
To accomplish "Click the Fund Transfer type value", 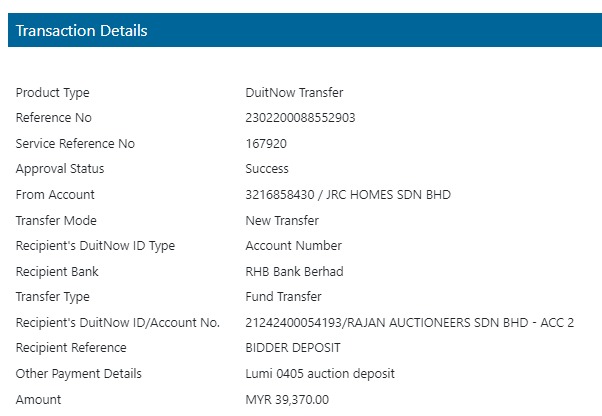I will click(283, 297).
